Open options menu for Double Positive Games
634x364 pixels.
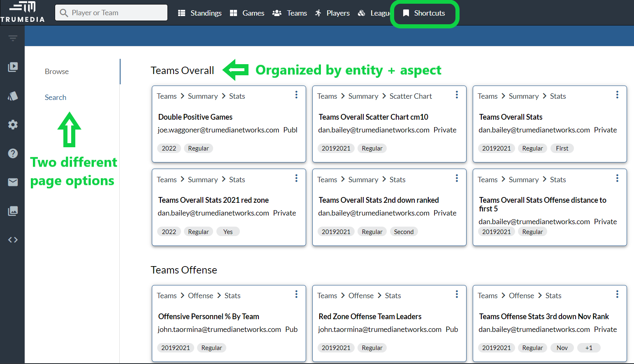[x=296, y=95]
